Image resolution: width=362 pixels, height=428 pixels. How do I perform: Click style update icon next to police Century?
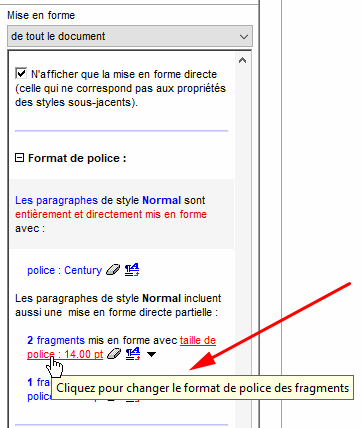(x=132, y=270)
